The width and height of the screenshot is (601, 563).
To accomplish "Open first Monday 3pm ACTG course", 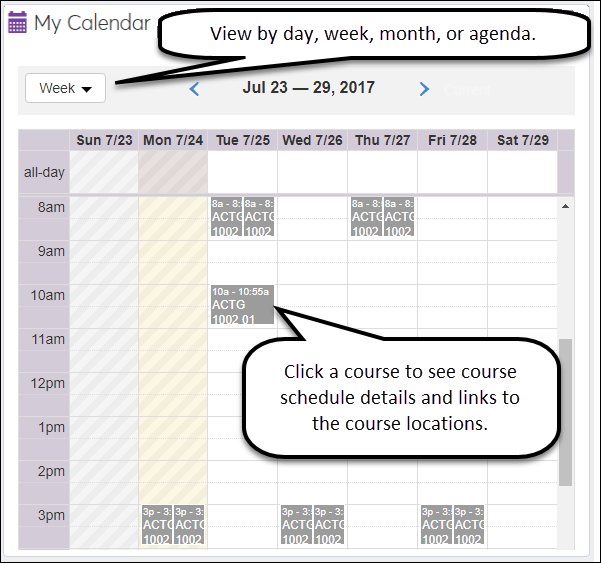I will pos(156,525).
